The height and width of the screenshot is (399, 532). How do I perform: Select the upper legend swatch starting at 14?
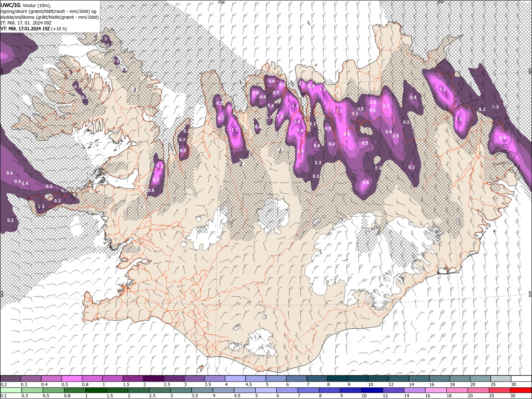point(419,379)
